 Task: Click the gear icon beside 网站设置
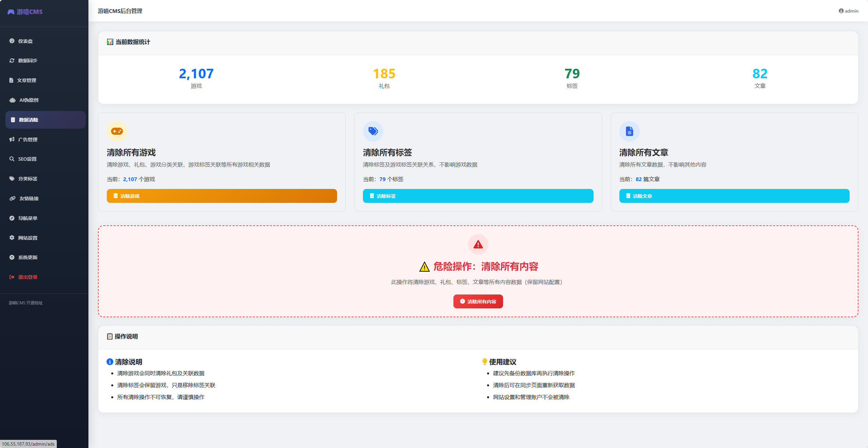(12, 238)
